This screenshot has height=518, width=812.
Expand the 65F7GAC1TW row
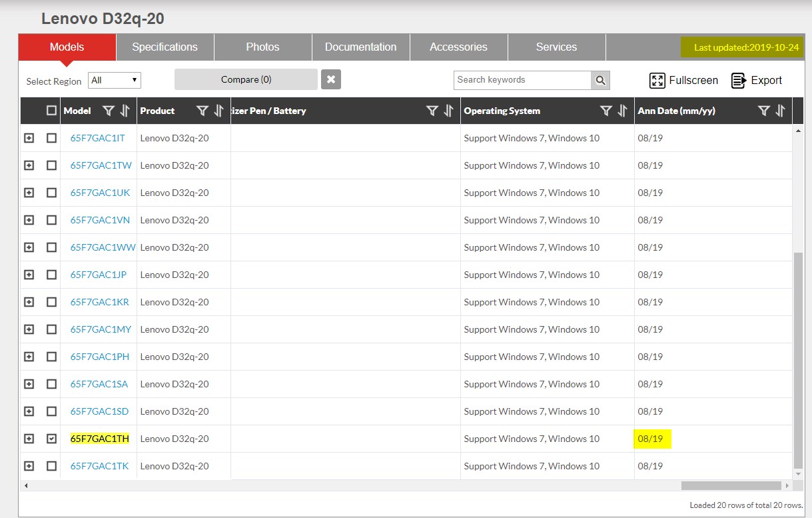click(x=29, y=165)
